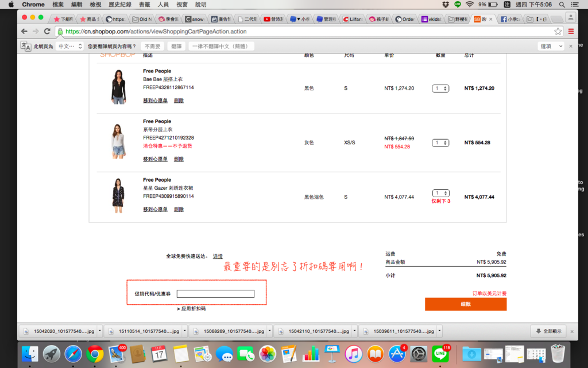Open the 檔案 menu
The width and height of the screenshot is (588, 368).
click(58, 5)
